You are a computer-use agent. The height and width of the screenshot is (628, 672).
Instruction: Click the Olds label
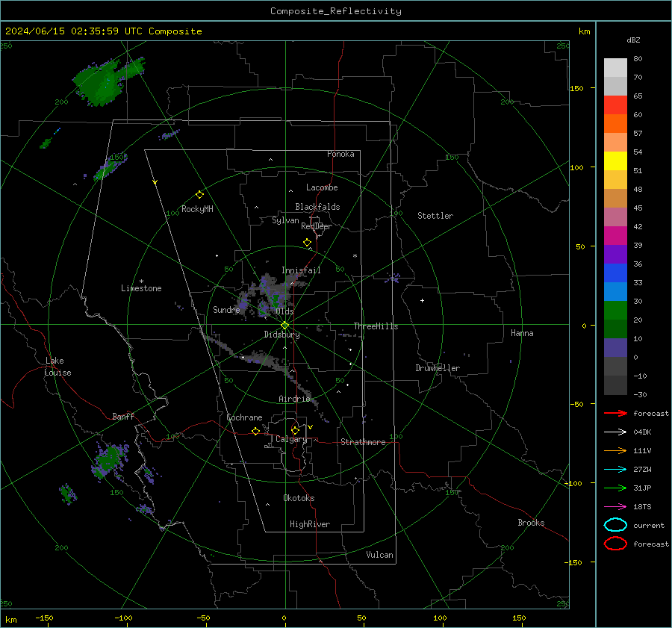click(284, 311)
